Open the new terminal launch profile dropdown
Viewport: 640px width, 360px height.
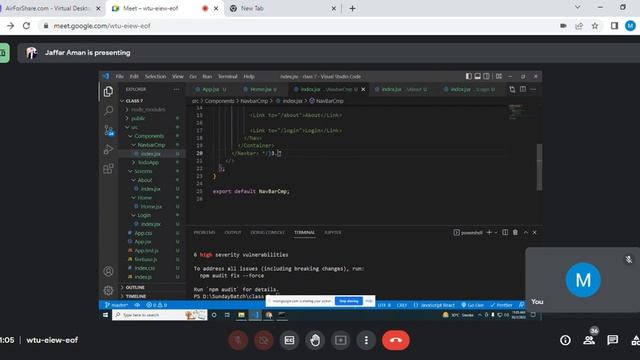pos(496,233)
